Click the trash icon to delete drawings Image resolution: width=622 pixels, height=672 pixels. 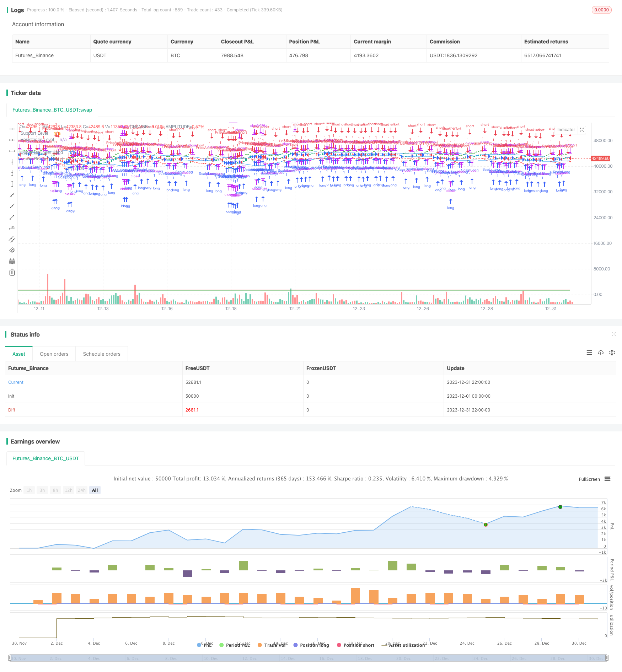(12, 272)
